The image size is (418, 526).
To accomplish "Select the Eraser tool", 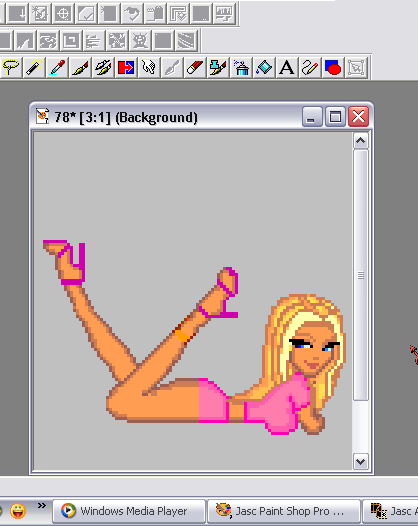I will (x=195, y=67).
